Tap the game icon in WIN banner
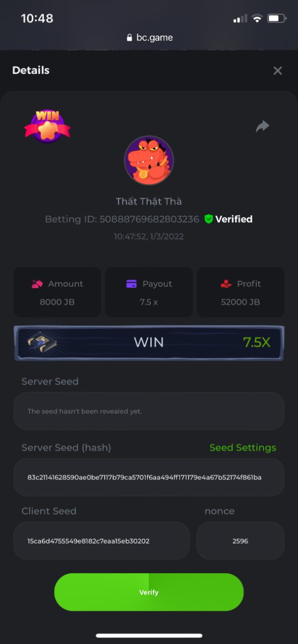This screenshot has width=298, height=644. [39, 342]
